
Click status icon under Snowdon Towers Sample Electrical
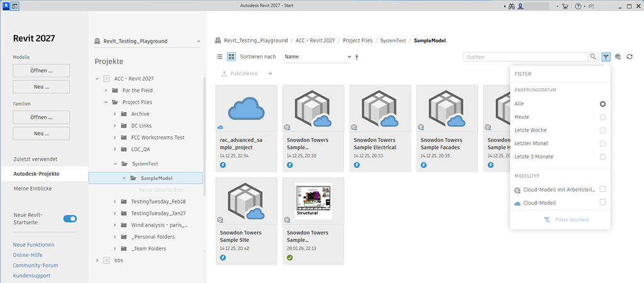tap(356, 165)
